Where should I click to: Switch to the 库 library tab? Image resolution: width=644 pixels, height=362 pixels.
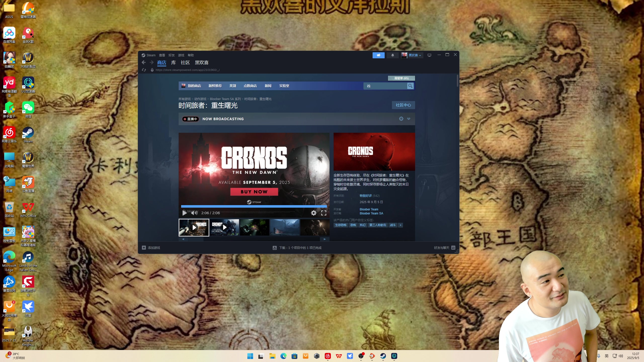(x=174, y=63)
